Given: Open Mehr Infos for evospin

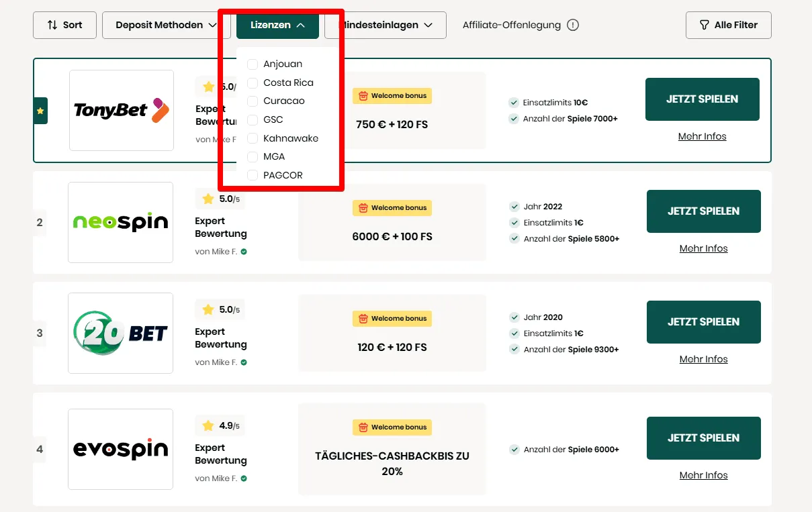Looking at the screenshot, I should point(704,475).
